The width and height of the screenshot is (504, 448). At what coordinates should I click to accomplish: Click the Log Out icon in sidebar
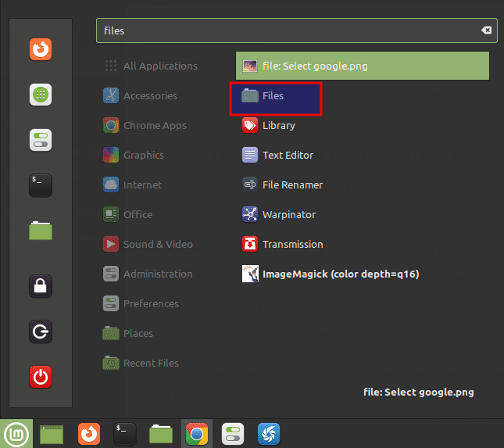(x=41, y=332)
